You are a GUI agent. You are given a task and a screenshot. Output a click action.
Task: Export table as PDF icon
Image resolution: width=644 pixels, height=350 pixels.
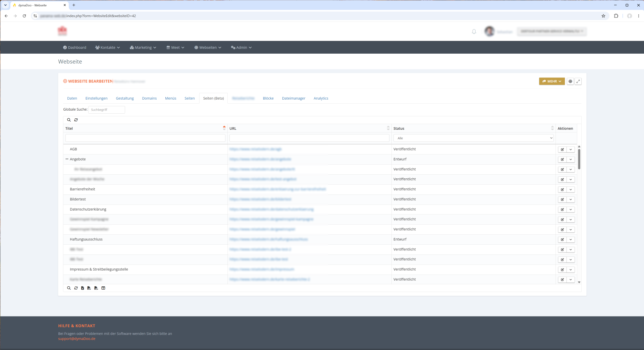click(x=89, y=288)
